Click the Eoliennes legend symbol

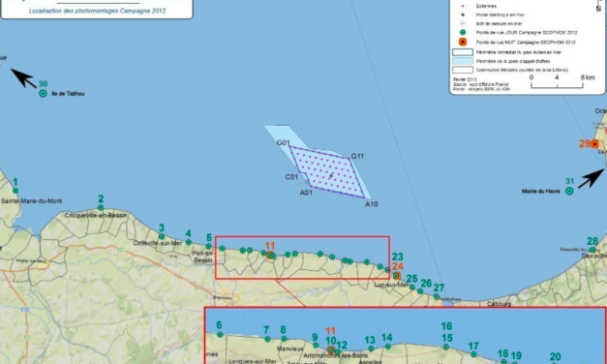463,6
